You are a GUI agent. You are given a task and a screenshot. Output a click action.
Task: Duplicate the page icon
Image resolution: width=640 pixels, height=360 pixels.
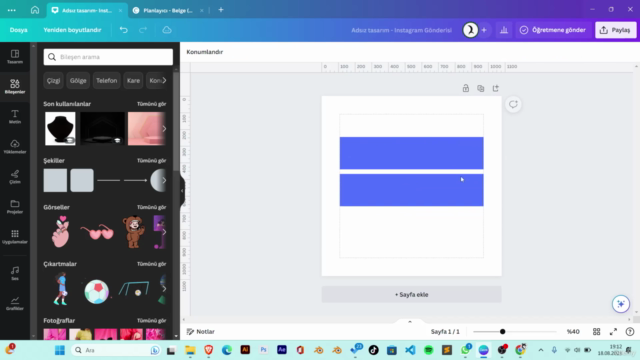(480, 88)
